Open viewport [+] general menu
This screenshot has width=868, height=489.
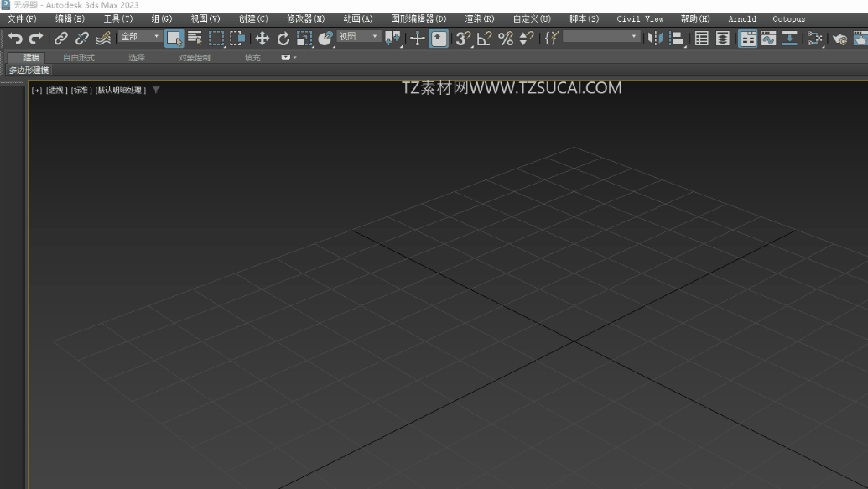(x=37, y=91)
